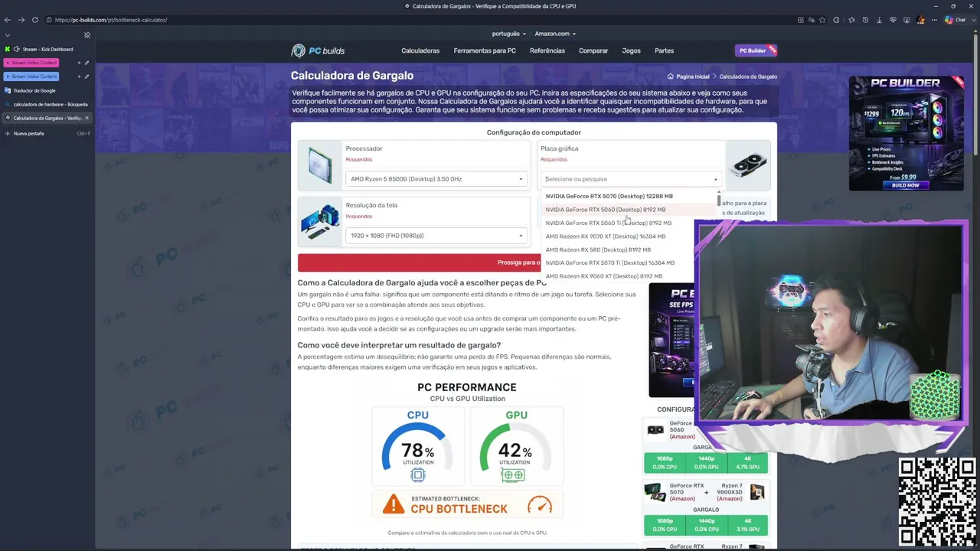This screenshot has width=980, height=551.
Task: Open the browser apps grid icon
Action: tap(801, 20)
